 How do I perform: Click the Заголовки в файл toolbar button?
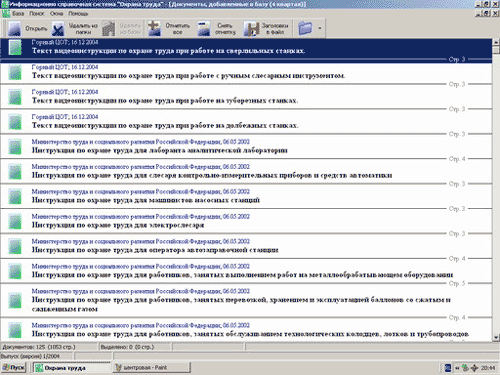(x=266, y=29)
